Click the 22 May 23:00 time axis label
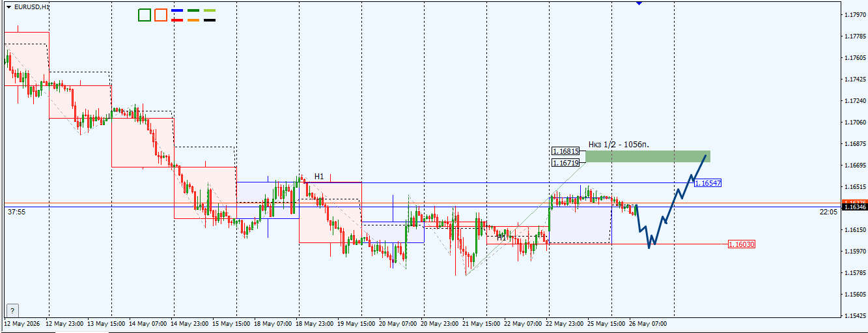The width and height of the screenshot is (868, 333). click(565, 323)
